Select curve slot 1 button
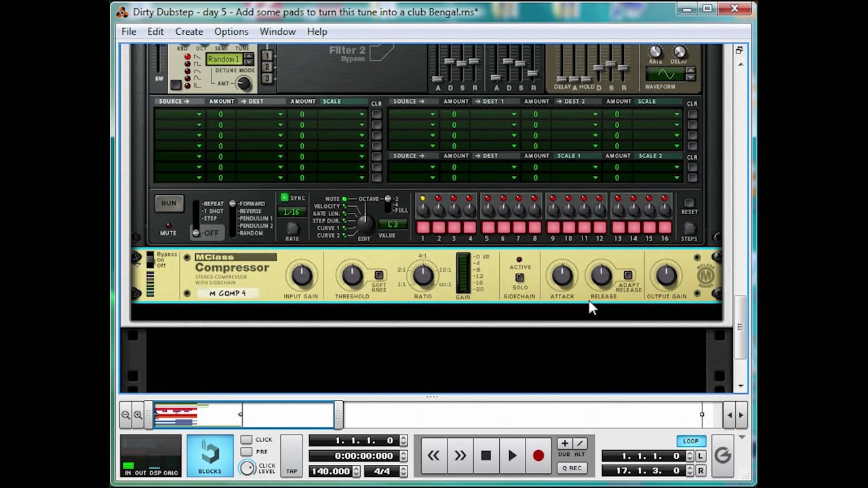Image resolution: width=868 pixels, height=488 pixels. (x=267, y=56)
